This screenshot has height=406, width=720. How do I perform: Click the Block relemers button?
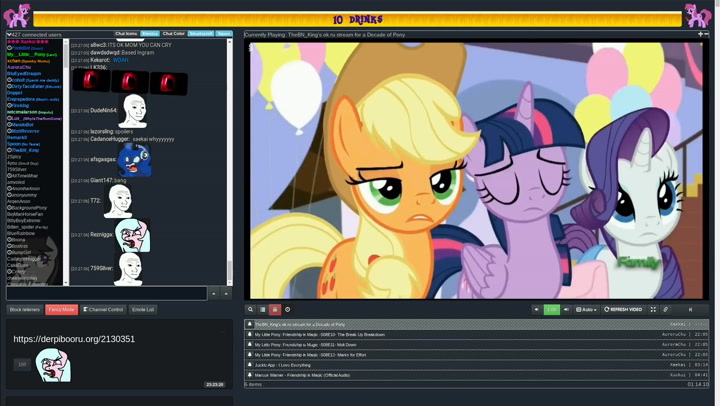[24, 310]
